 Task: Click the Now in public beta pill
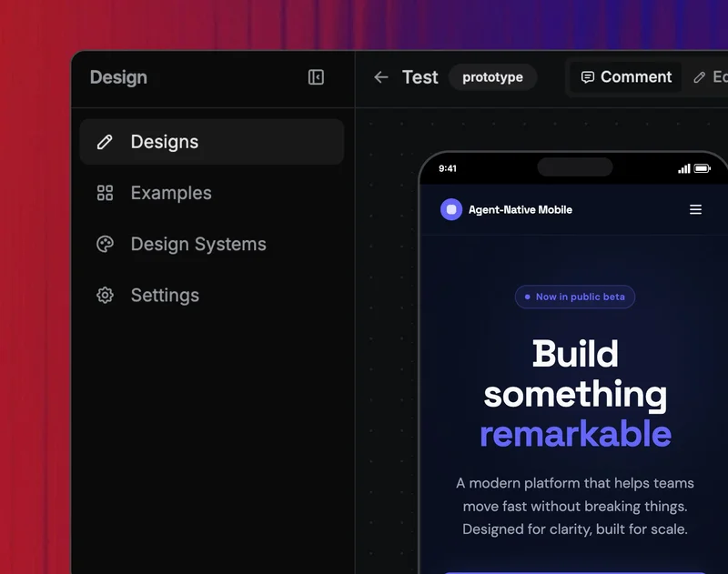(x=574, y=297)
